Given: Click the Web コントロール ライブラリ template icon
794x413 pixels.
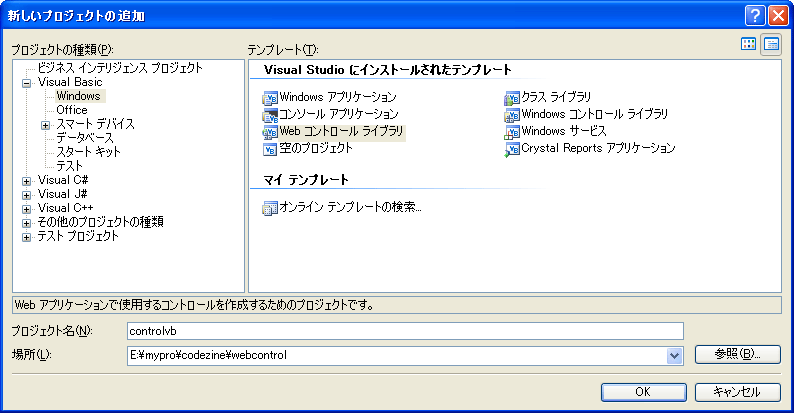Looking at the screenshot, I should click(x=270, y=133).
